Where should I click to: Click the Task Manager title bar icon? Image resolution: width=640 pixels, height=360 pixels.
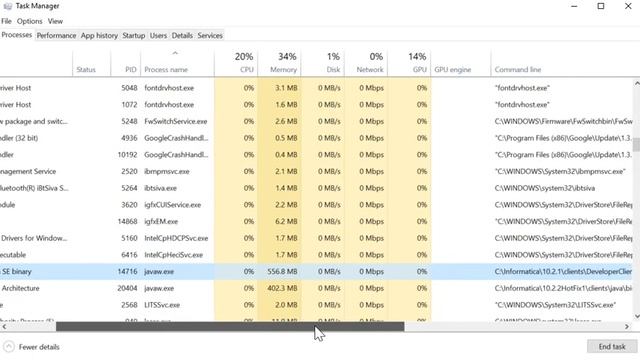[7, 6]
